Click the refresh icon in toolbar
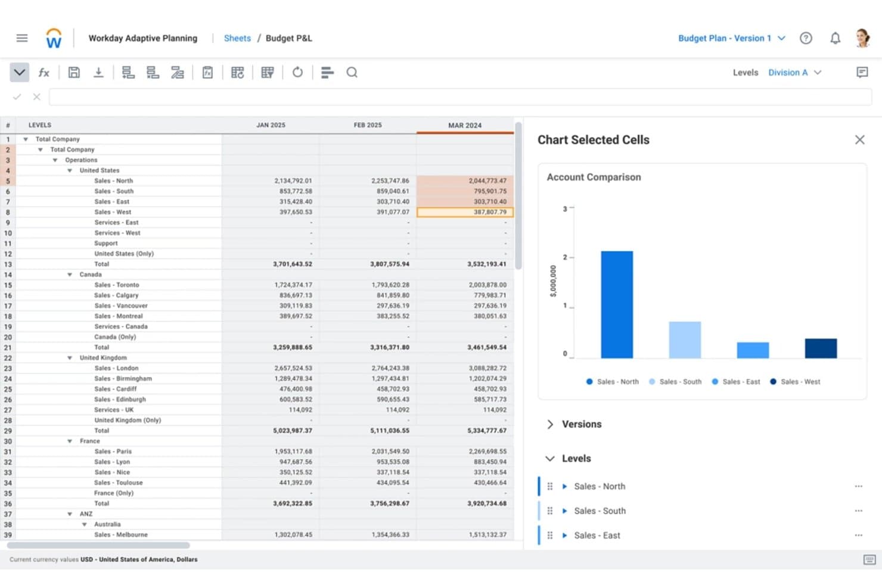The width and height of the screenshot is (882, 588). (297, 73)
